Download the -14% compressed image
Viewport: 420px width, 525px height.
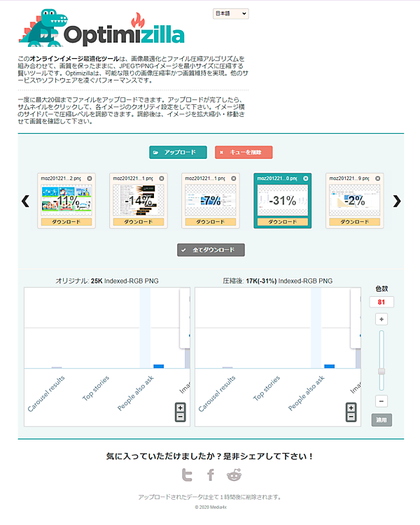click(x=139, y=222)
